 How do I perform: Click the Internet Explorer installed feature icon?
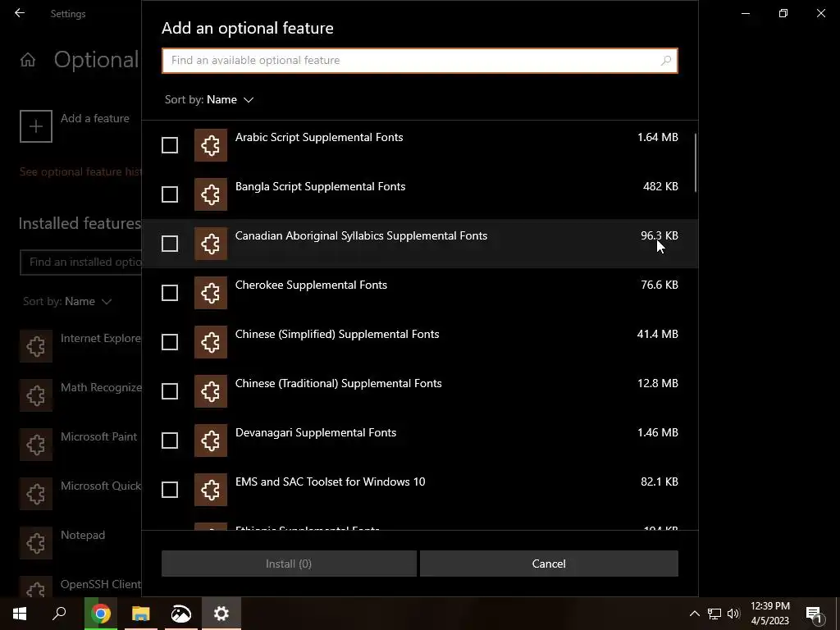(x=36, y=347)
